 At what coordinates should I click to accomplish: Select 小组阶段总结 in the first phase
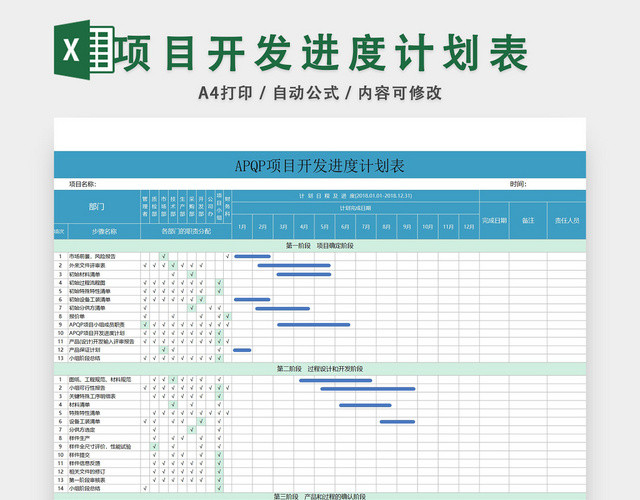pyautogui.click(x=104, y=358)
